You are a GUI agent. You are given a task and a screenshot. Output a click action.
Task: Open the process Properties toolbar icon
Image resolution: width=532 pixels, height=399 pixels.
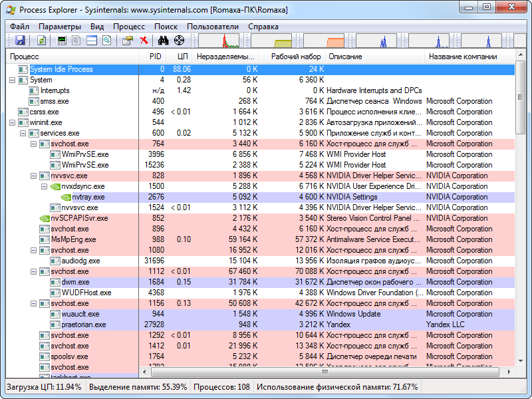128,41
